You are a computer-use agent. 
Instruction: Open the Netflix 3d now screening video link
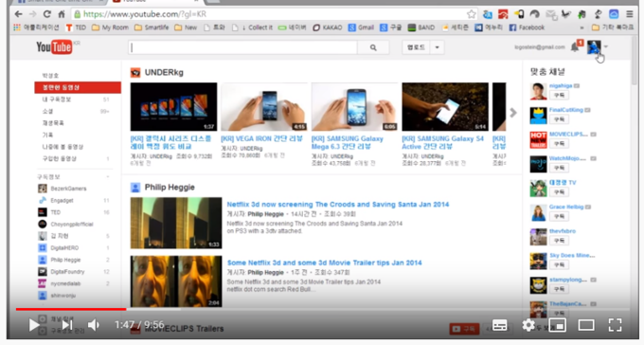[x=337, y=205]
